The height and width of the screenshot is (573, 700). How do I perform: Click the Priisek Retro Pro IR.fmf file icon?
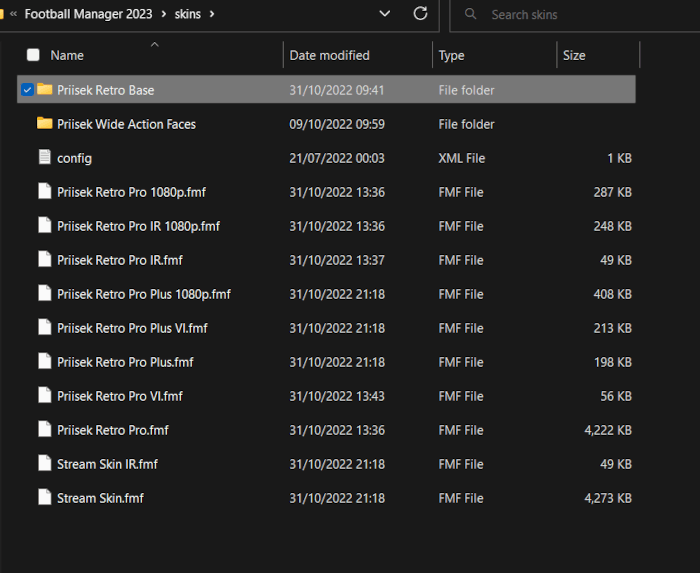click(45, 259)
